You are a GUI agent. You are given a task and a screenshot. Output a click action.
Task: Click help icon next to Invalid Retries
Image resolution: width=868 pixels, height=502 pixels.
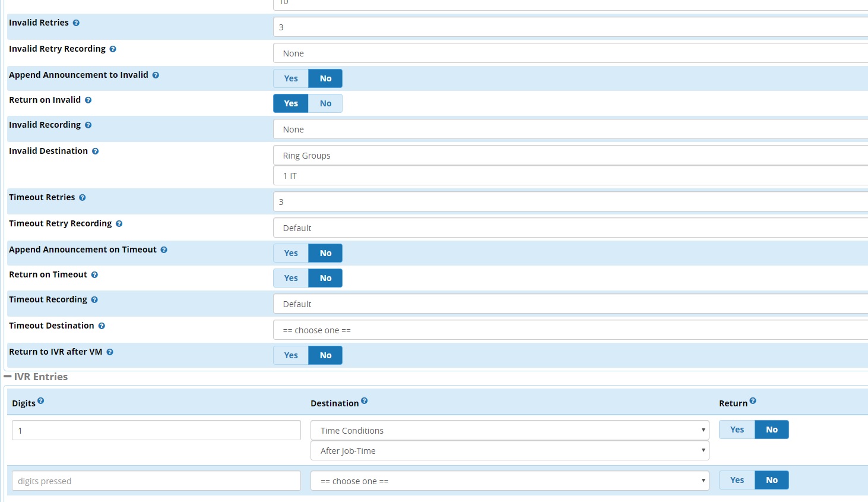coord(76,23)
